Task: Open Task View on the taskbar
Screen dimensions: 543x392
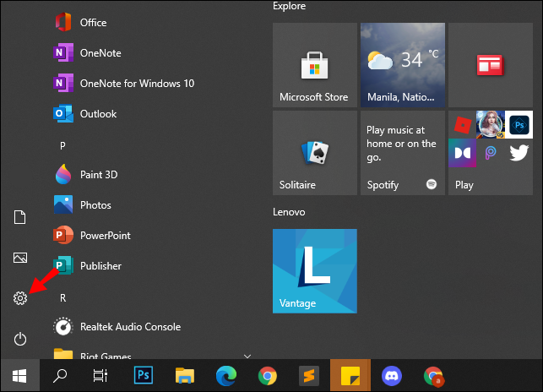Action: (100, 375)
